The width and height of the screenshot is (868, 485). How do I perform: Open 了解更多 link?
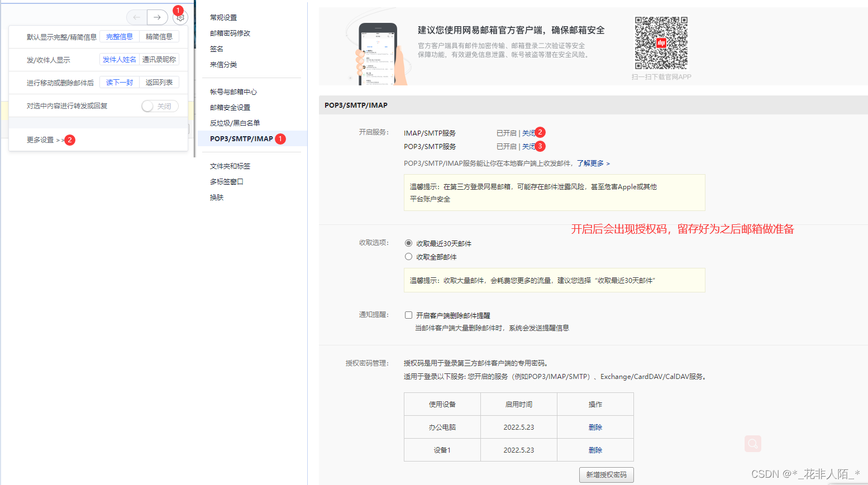(x=593, y=164)
